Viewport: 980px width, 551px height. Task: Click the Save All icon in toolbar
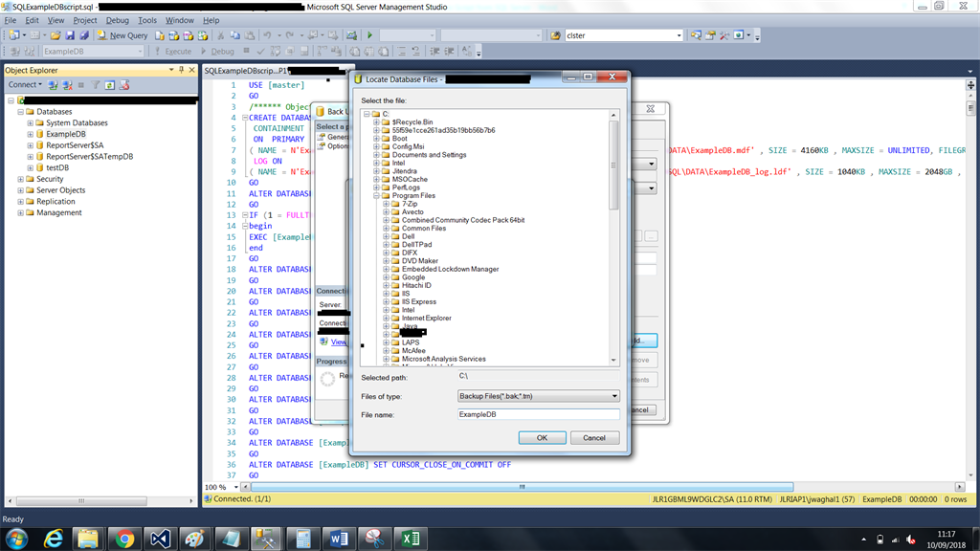84,35
